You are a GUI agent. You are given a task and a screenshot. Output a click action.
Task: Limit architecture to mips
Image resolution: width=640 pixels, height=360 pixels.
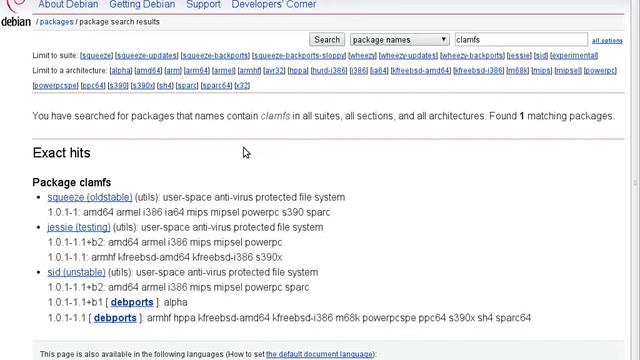point(542,71)
